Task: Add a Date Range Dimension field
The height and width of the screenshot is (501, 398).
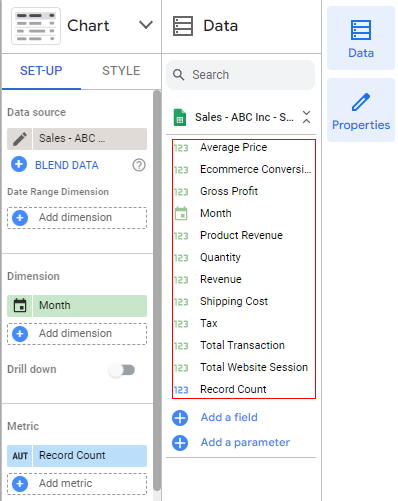Action: point(77,218)
